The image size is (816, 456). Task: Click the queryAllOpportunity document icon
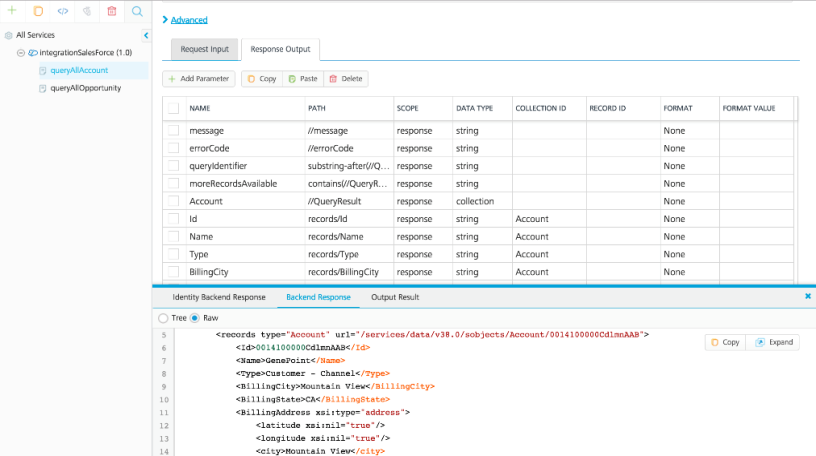[43, 88]
